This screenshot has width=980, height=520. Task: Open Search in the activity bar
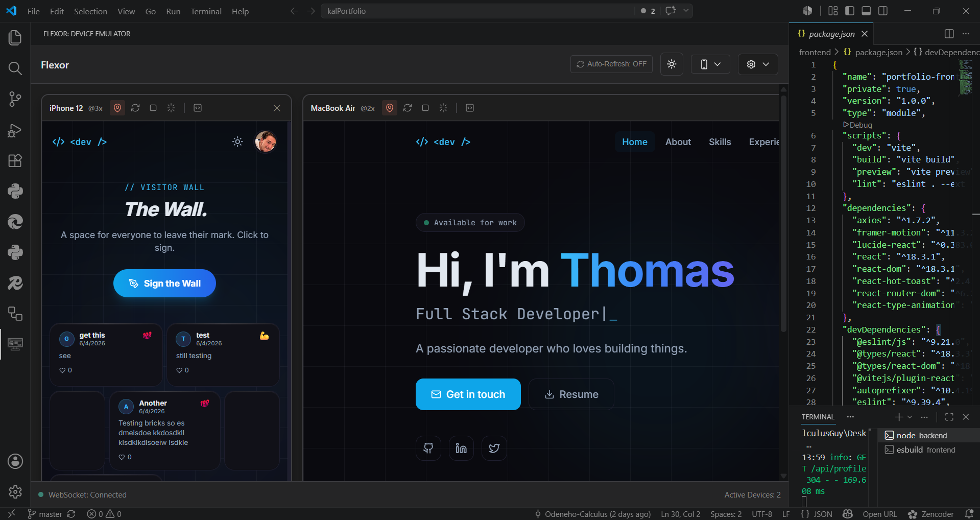coord(15,68)
